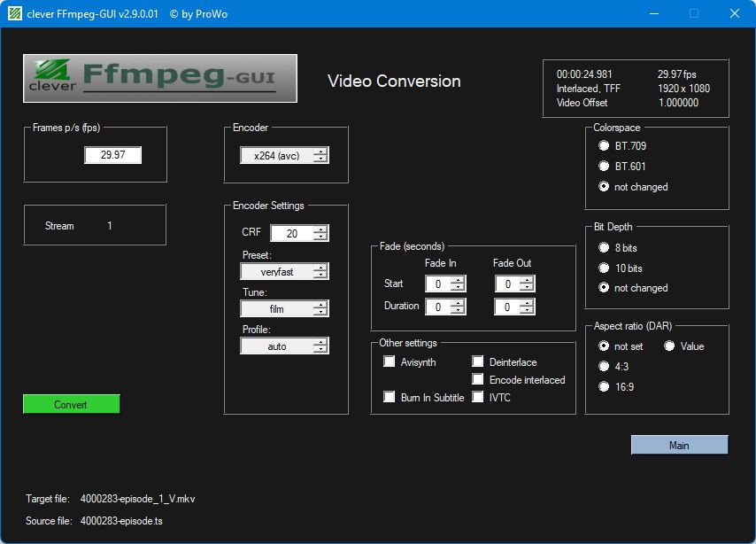Step the Profile selector down arrow
Viewport: 756px width, 544px height.
[320, 349]
